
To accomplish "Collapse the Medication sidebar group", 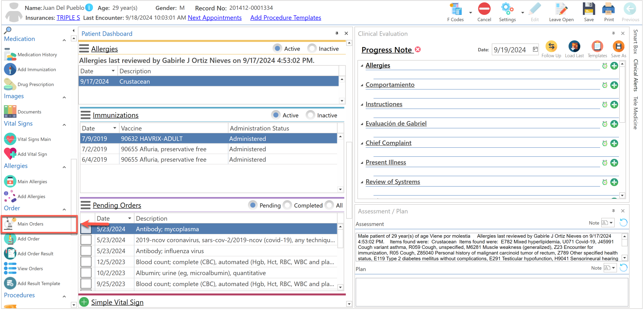I will click(64, 40).
